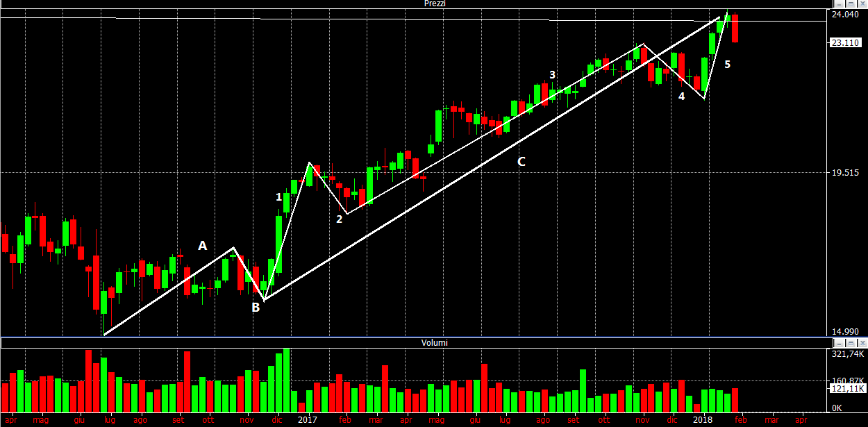The height and width of the screenshot is (427, 868).
Task: Select the wave number 3 annotation
Action: [x=552, y=75]
